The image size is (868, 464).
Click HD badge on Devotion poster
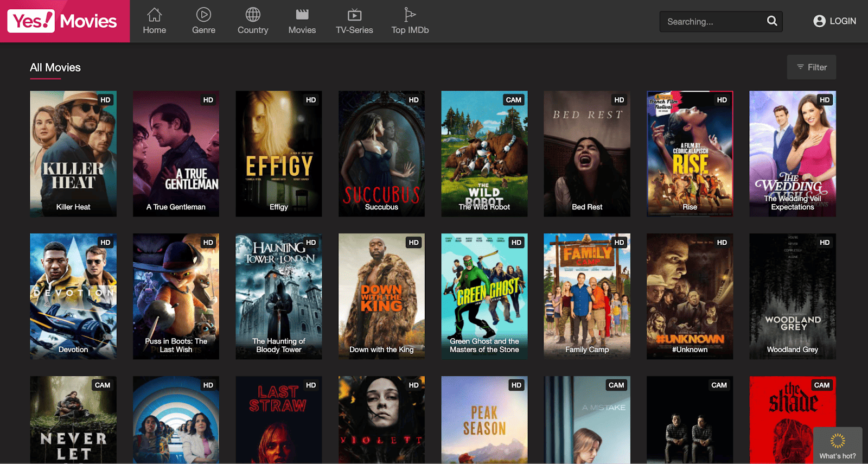pos(105,243)
